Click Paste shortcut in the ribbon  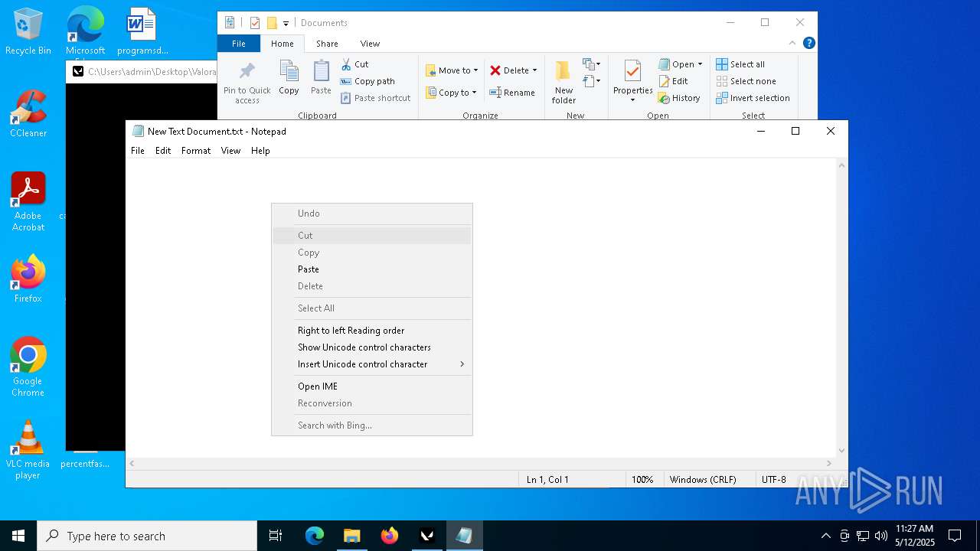point(375,98)
